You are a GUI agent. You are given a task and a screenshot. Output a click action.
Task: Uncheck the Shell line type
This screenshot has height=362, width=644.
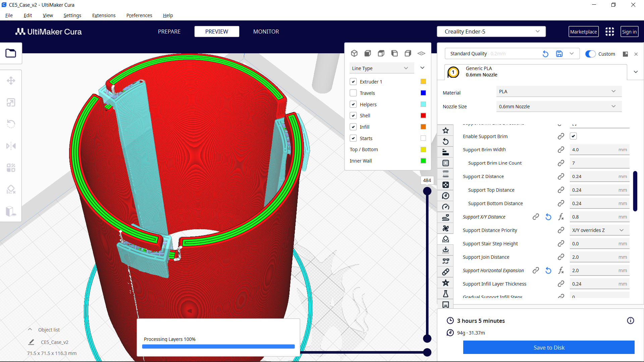pyautogui.click(x=353, y=115)
